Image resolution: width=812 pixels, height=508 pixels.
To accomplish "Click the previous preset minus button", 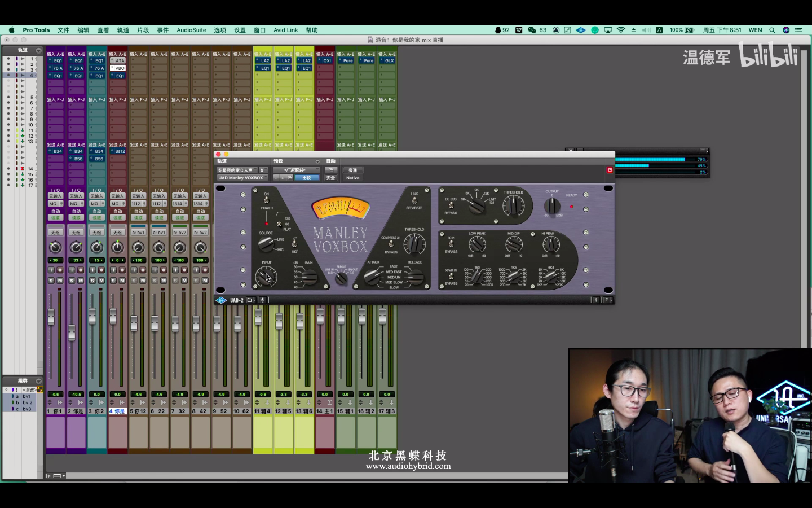I will (x=276, y=178).
